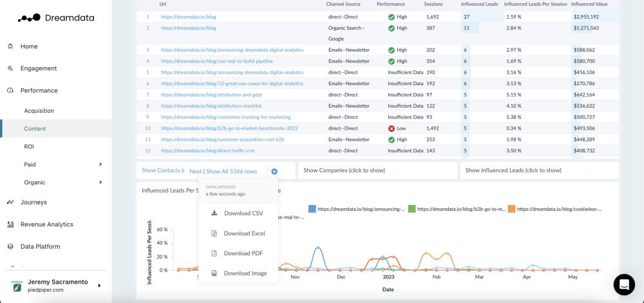
Task: Open Data Platform in the sidebar
Action: point(40,247)
